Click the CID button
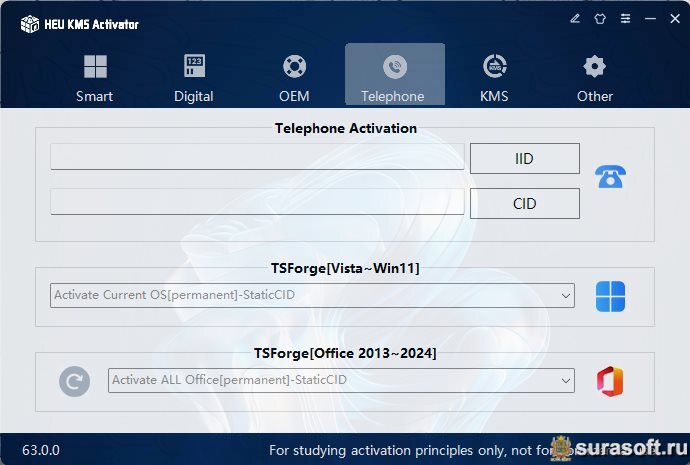This screenshot has width=690, height=465. click(525, 204)
